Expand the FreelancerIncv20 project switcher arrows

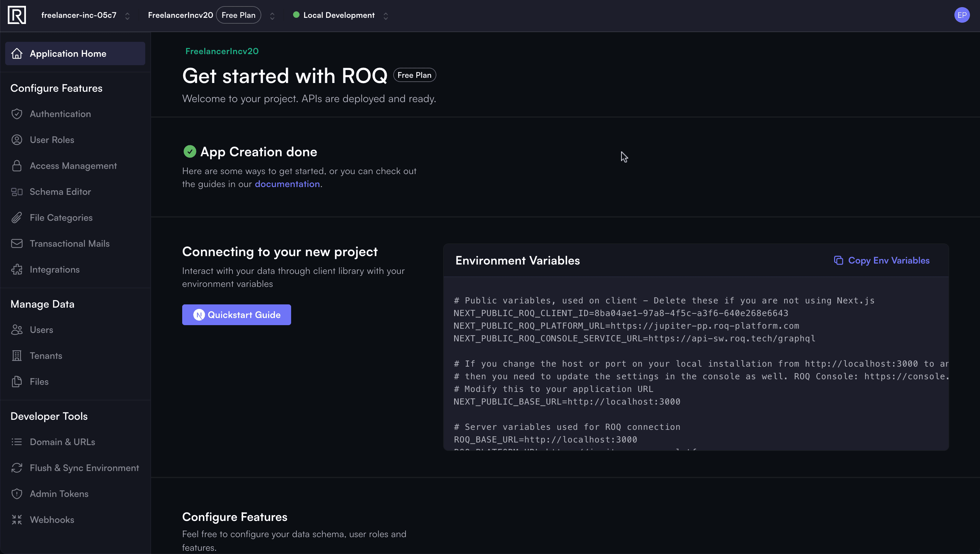point(272,16)
